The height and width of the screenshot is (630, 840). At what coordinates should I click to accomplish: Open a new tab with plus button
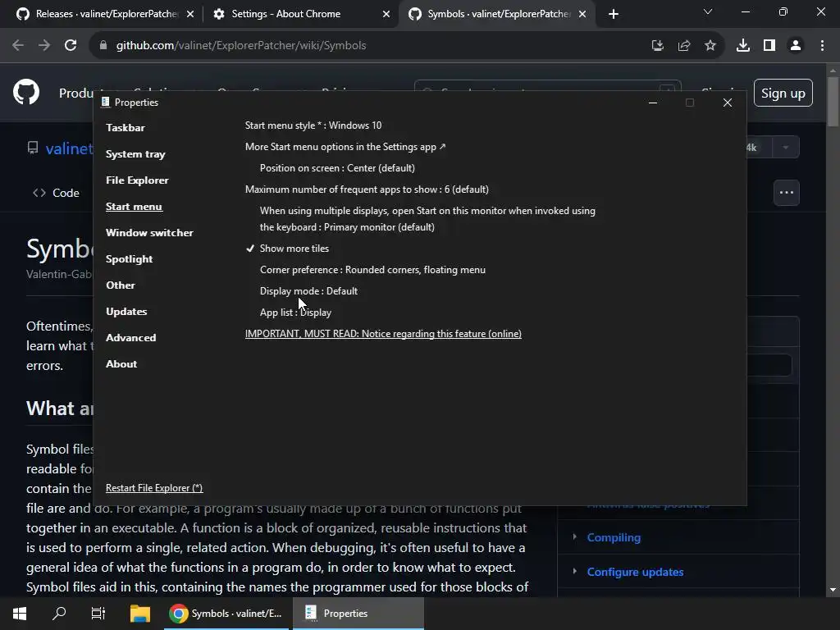coord(614,14)
